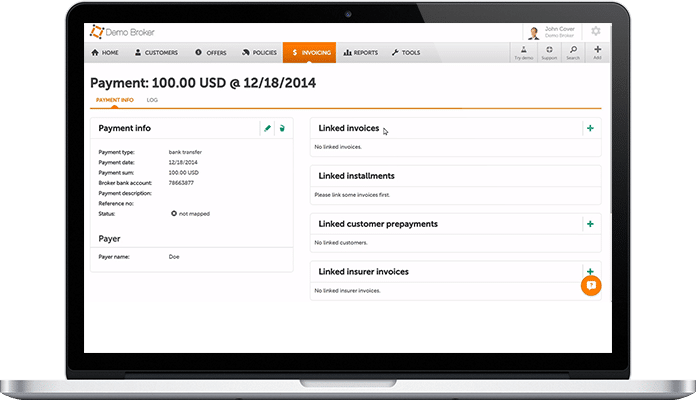This screenshot has height=400, width=696.
Task: Click the No linked invoices message
Action: pyautogui.click(x=338, y=147)
